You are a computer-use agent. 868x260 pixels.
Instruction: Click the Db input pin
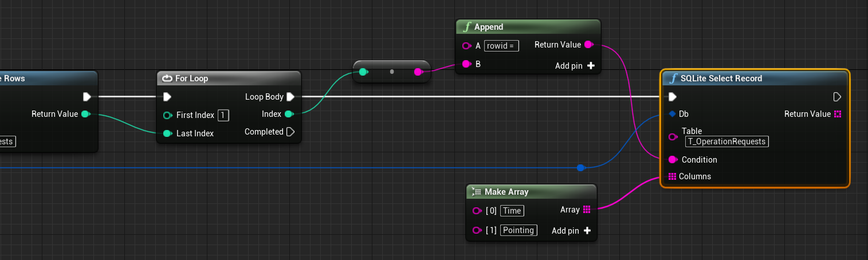click(672, 114)
